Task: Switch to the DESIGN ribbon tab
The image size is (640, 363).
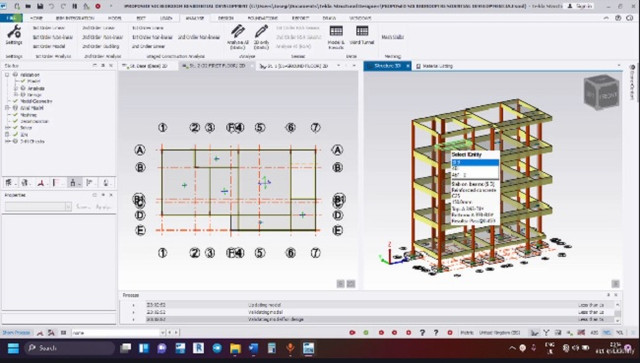Action: (x=226, y=18)
